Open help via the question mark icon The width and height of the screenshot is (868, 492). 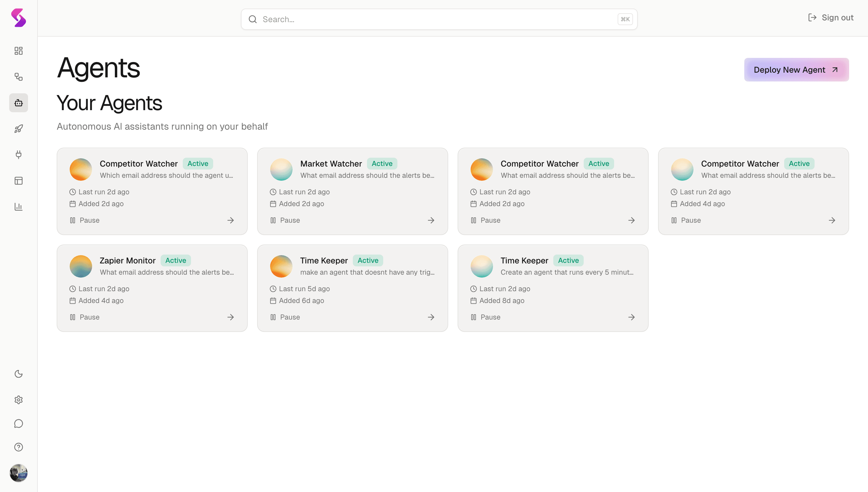point(19,447)
